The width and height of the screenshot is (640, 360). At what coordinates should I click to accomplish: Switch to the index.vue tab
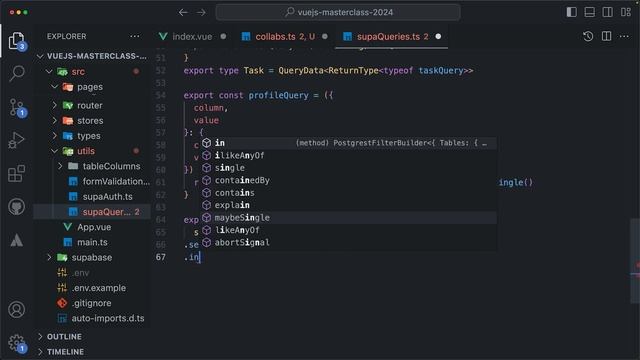[192, 37]
